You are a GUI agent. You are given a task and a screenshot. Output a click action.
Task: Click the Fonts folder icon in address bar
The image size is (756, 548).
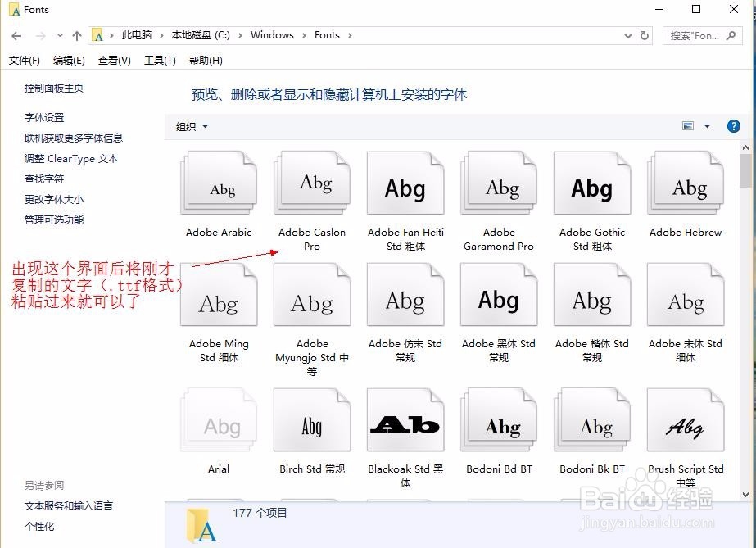97,36
